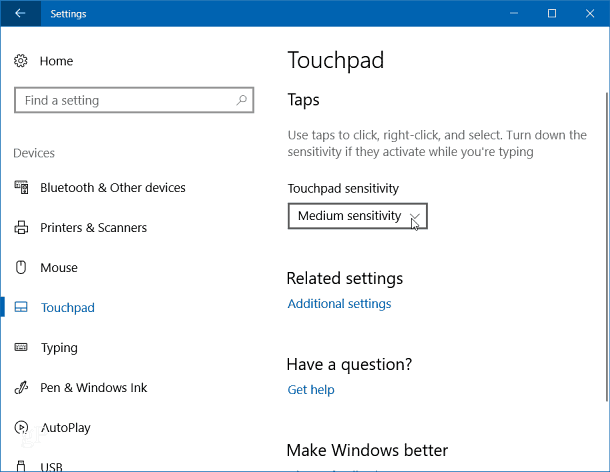Click the Bluetooth devices icon

[x=21, y=187]
